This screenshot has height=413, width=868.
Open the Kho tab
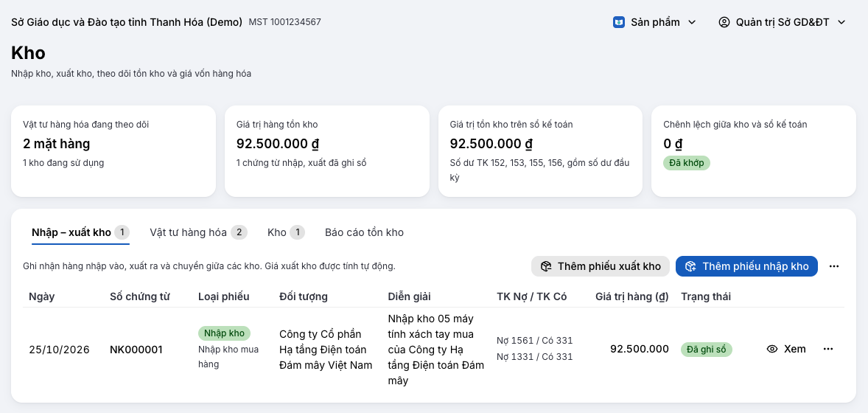286,232
